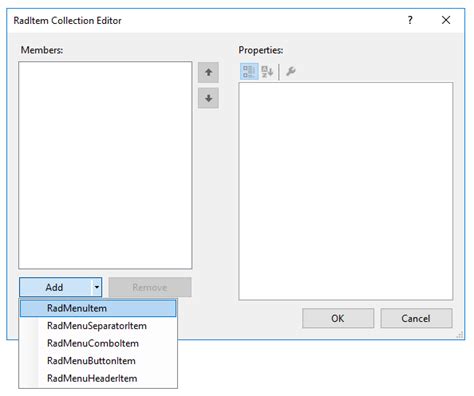Dismiss dialog with Cancel button
Screen dimensions: 474x396
(x=416, y=318)
